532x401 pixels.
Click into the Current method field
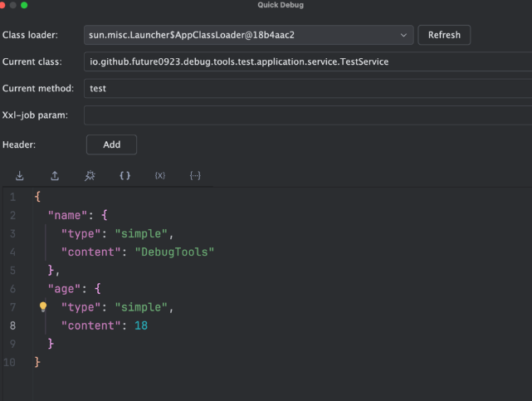click(x=307, y=88)
